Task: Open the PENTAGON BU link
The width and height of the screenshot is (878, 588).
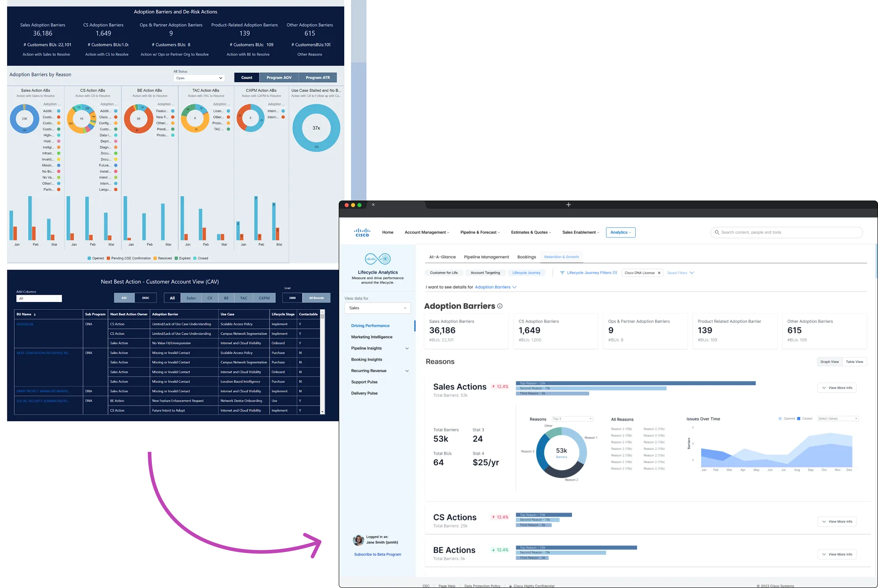Action: pos(25,324)
